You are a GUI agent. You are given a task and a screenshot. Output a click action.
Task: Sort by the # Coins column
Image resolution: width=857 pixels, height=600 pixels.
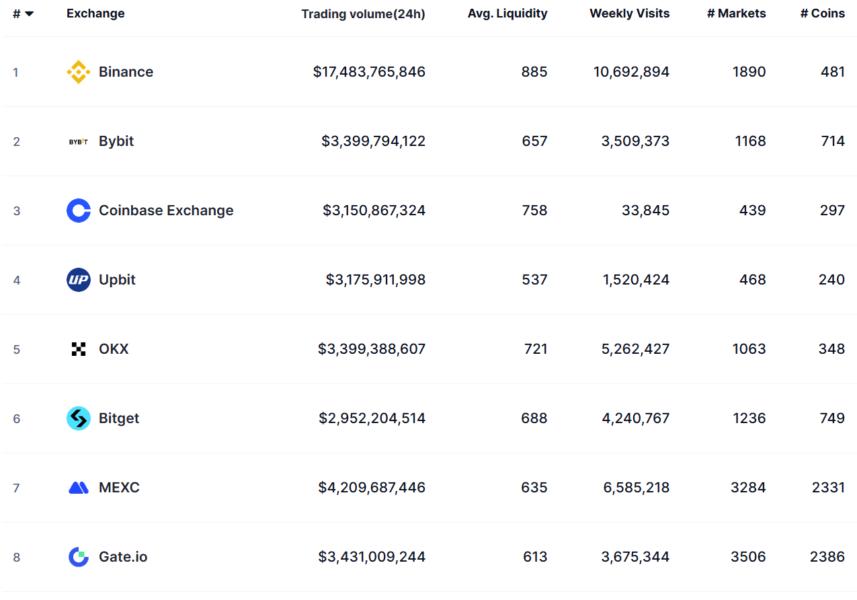(x=822, y=14)
